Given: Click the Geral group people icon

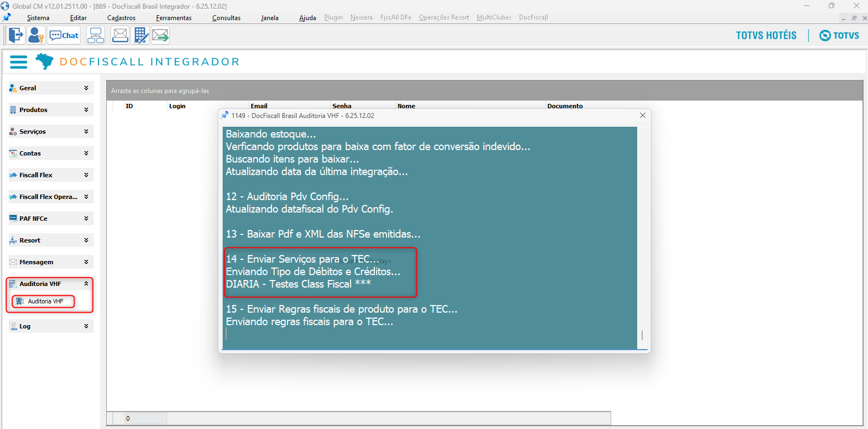Looking at the screenshot, I should (x=13, y=88).
